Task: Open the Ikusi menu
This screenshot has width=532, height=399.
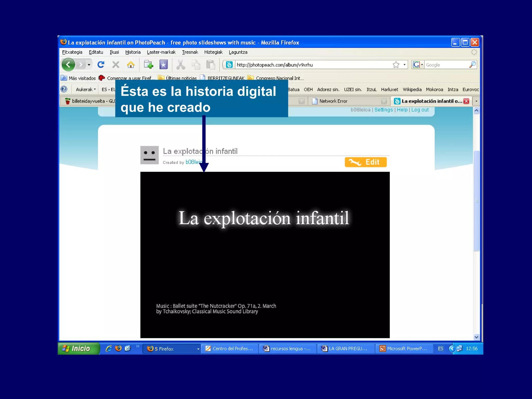Action: [x=114, y=52]
